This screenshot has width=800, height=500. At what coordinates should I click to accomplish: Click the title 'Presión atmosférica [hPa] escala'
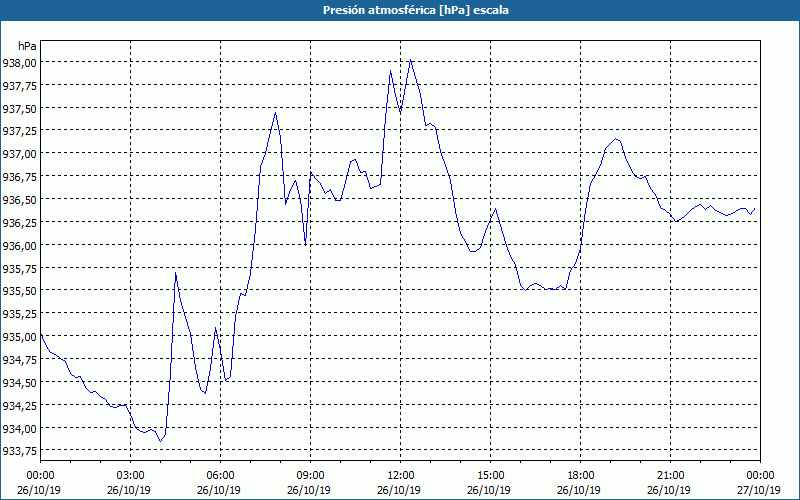click(416, 10)
